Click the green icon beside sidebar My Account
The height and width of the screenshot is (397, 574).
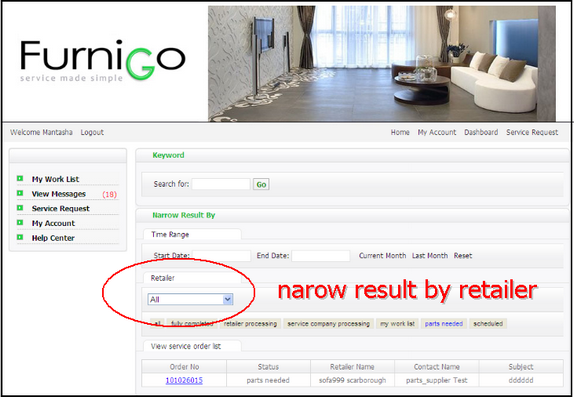tap(20, 223)
